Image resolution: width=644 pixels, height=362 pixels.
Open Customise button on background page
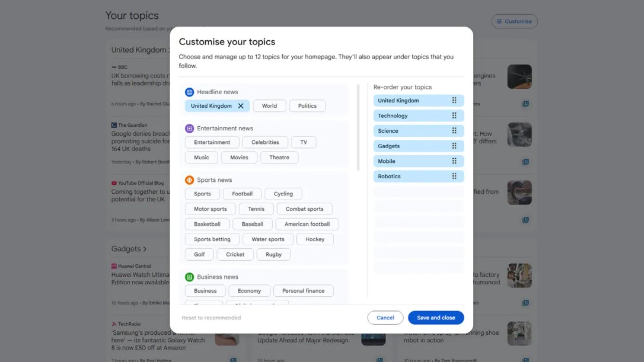tap(514, 21)
